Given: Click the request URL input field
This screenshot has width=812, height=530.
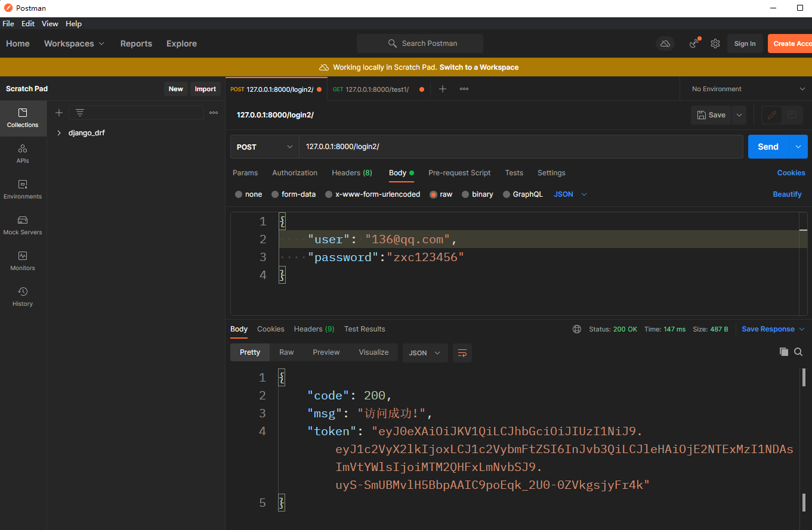Looking at the screenshot, I should point(521,147).
